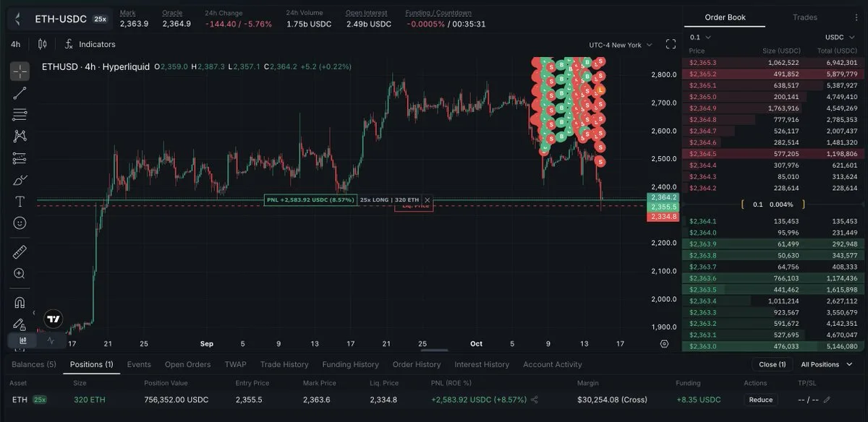Select the $2,364.5 ask row
Image resolution: width=868 pixels, height=422 pixels.
click(x=773, y=154)
